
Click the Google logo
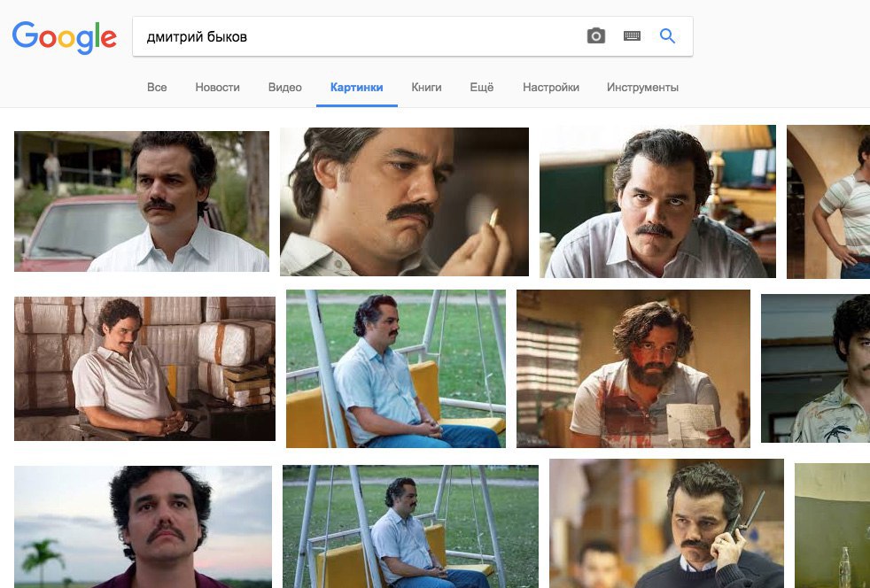tap(65, 37)
